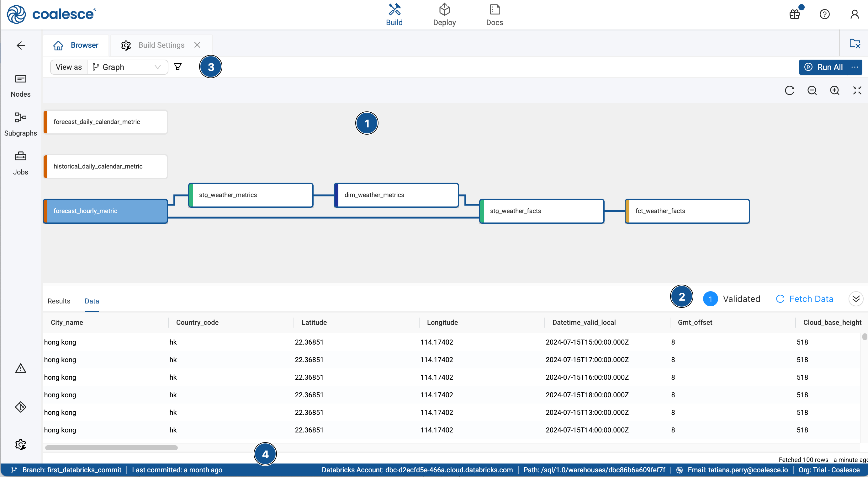The width and height of the screenshot is (868, 477).
Task: Click the branch icon in status bar
Action: click(14, 470)
